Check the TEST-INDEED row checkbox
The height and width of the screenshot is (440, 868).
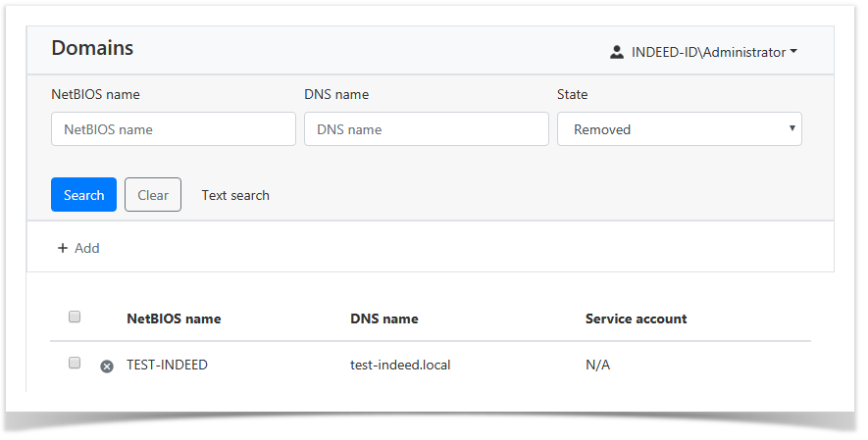pyautogui.click(x=75, y=363)
